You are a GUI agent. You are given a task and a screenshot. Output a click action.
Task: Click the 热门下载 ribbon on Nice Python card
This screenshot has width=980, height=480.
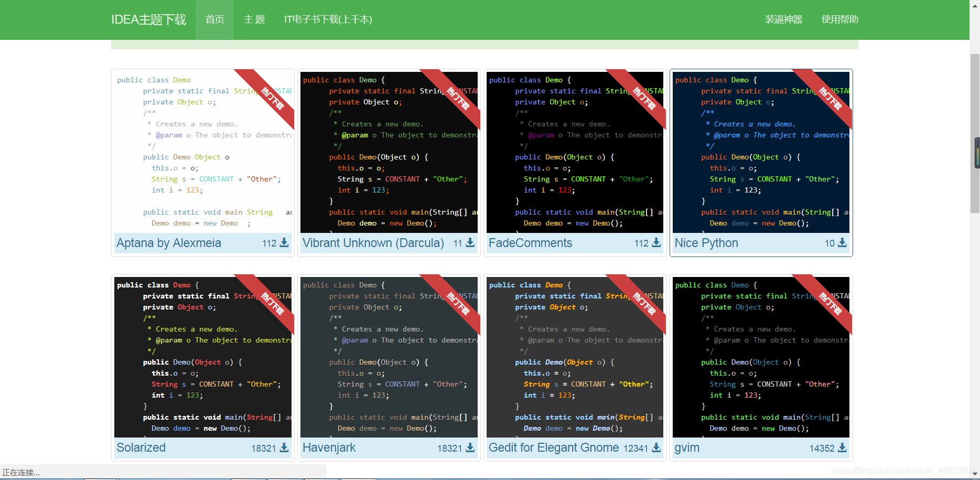click(x=830, y=99)
